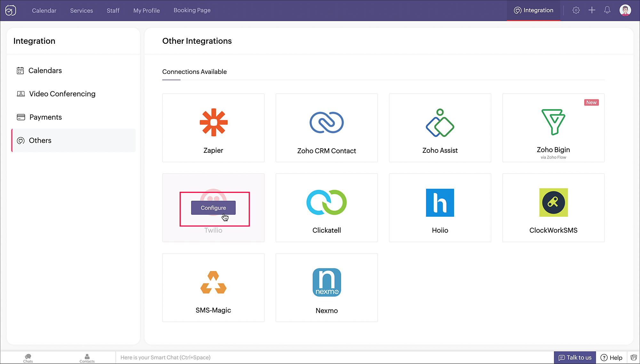Click the Zoho Bigin label
The width and height of the screenshot is (640, 364).
pos(553,150)
